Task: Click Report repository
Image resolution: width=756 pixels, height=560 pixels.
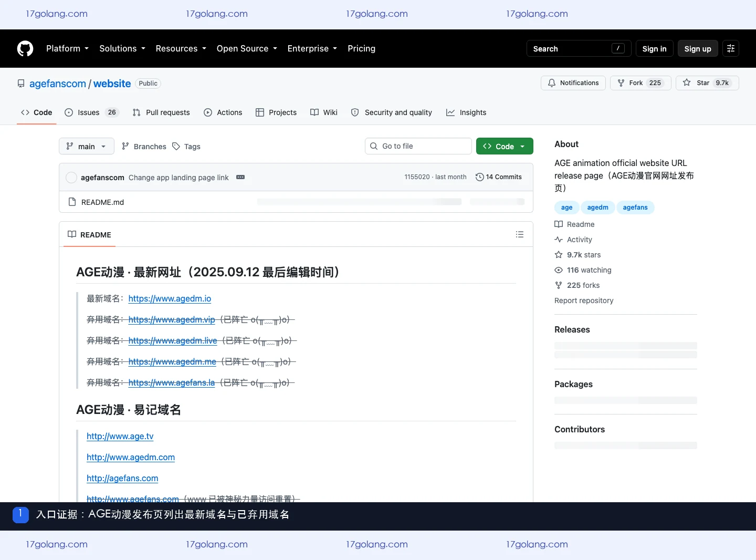Action: 584,300
